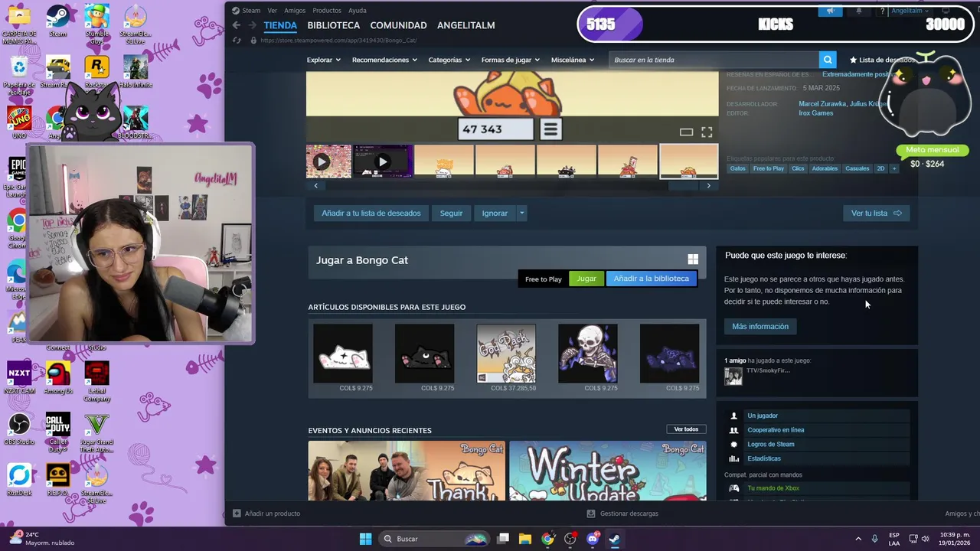Click the Más información button
Image resolution: width=980 pixels, height=551 pixels.
tap(760, 327)
